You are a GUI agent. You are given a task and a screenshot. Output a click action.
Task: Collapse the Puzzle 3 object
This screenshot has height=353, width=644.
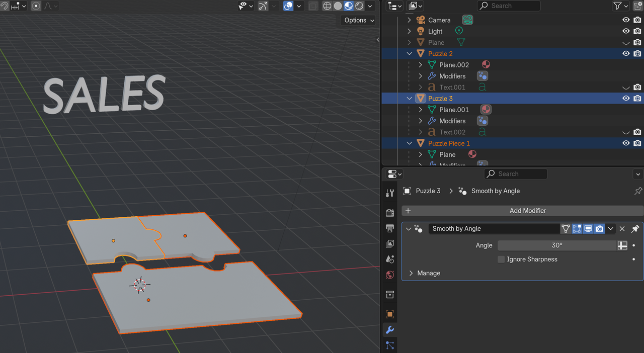(409, 99)
